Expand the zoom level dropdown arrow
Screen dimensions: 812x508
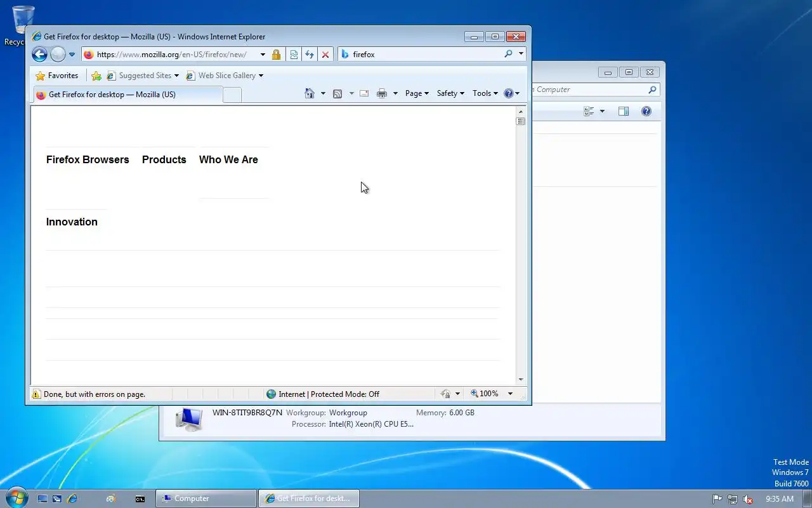coord(510,394)
